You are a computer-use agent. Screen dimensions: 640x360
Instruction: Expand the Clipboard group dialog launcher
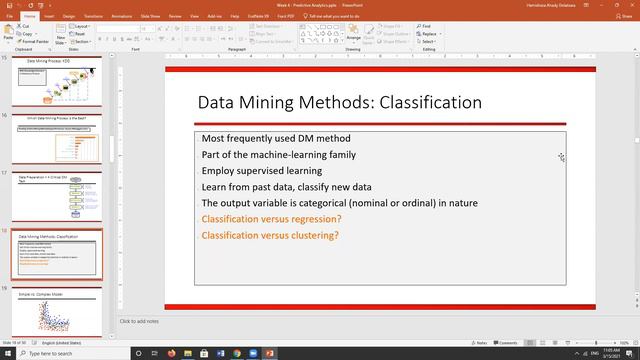click(50, 49)
